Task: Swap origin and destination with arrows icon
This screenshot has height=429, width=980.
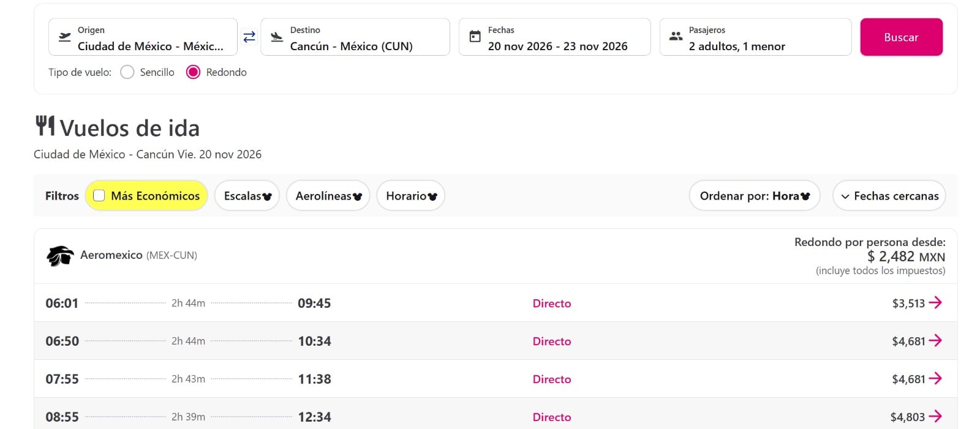Action: tap(249, 37)
